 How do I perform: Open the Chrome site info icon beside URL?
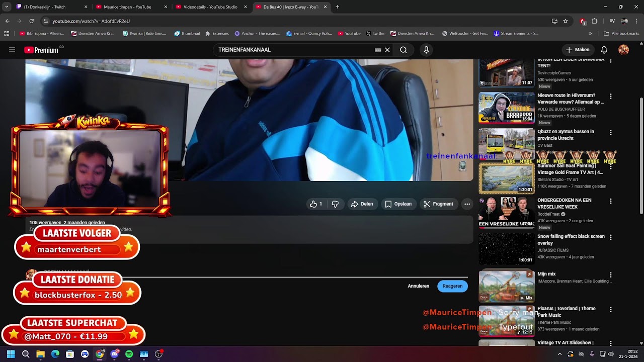(x=45, y=21)
